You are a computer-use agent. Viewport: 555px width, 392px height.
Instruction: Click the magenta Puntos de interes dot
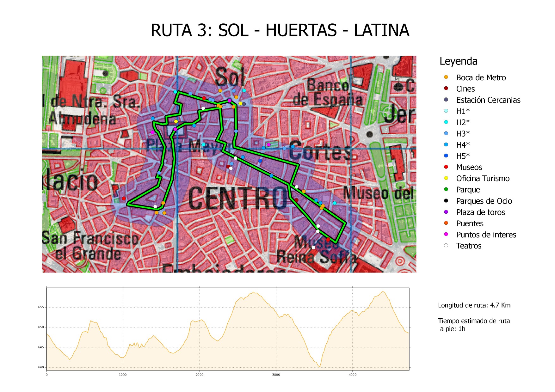[446, 234]
